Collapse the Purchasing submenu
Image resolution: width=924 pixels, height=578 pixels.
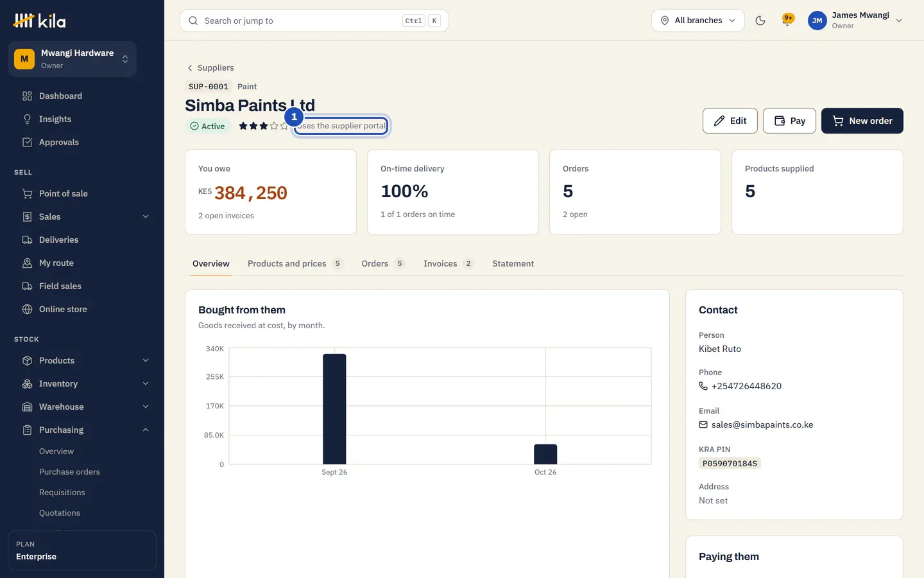[x=146, y=430]
